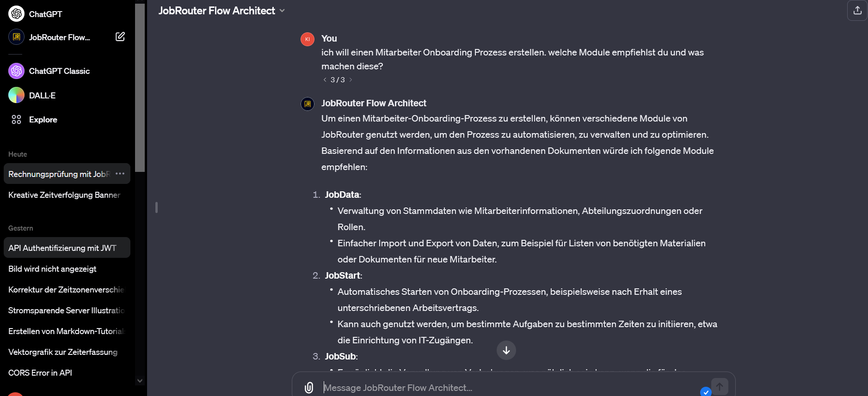Click the JobData heading text
The height and width of the screenshot is (396, 868).
click(343, 195)
